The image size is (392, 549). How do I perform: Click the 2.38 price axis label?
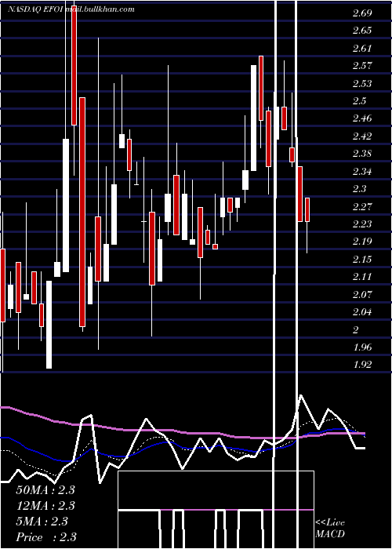(x=362, y=154)
